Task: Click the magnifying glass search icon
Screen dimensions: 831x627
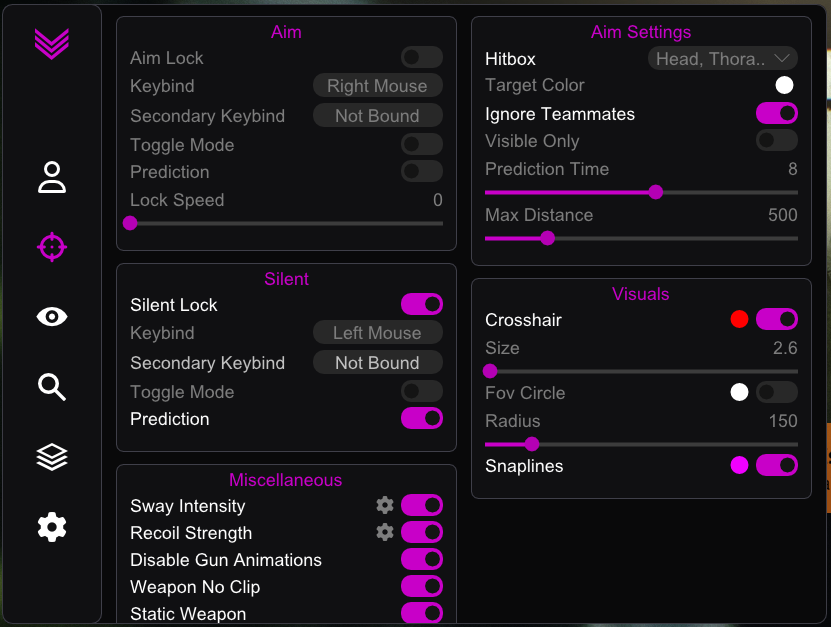Action: point(52,387)
